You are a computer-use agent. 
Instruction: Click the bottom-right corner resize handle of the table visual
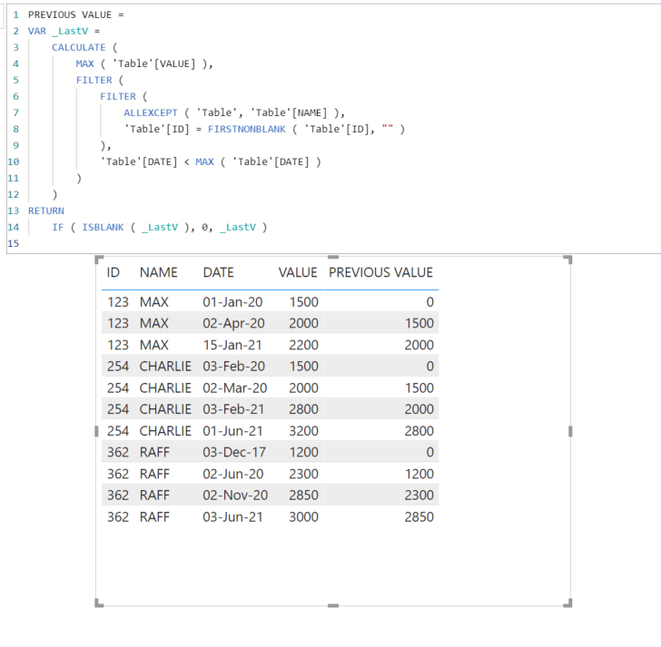tap(568, 603)
